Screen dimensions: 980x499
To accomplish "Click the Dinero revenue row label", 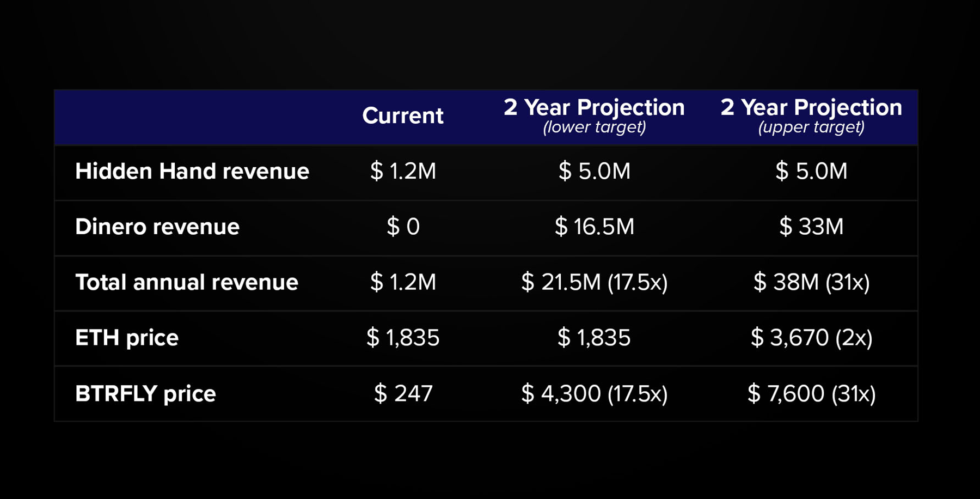I will point(157,227).
